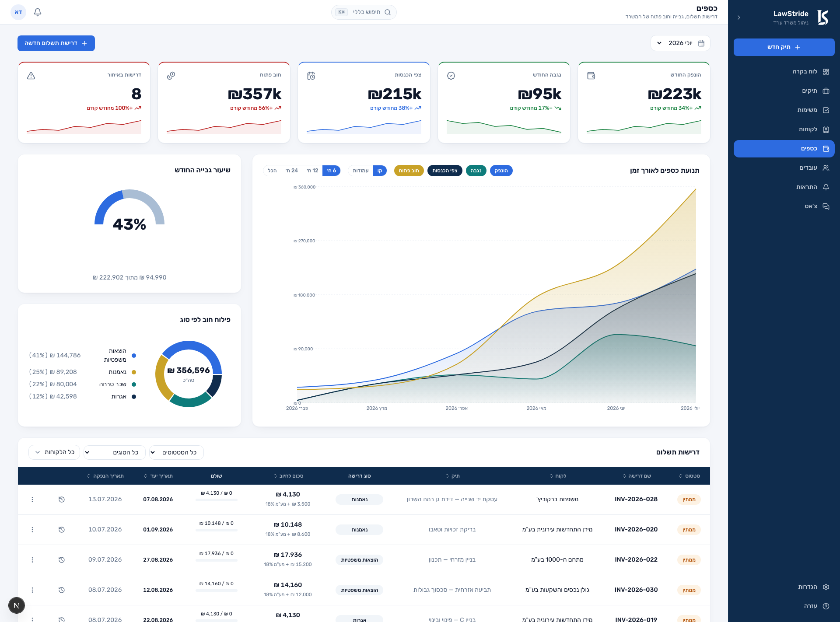Click the history icon for INV-2026-028
Image resolution: width=840 pixels, height=622 pixels.
(x=62, y=500)
